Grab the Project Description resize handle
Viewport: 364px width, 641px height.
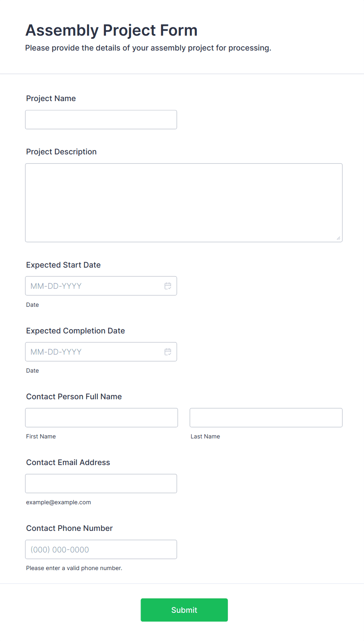coord(339,238)
